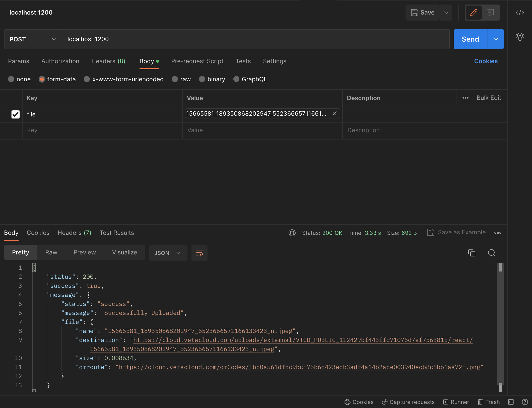The width and height of the screenshot is (532, 408).
Task: Switch to the Pre-request Script tab
Action: (197, 61)
